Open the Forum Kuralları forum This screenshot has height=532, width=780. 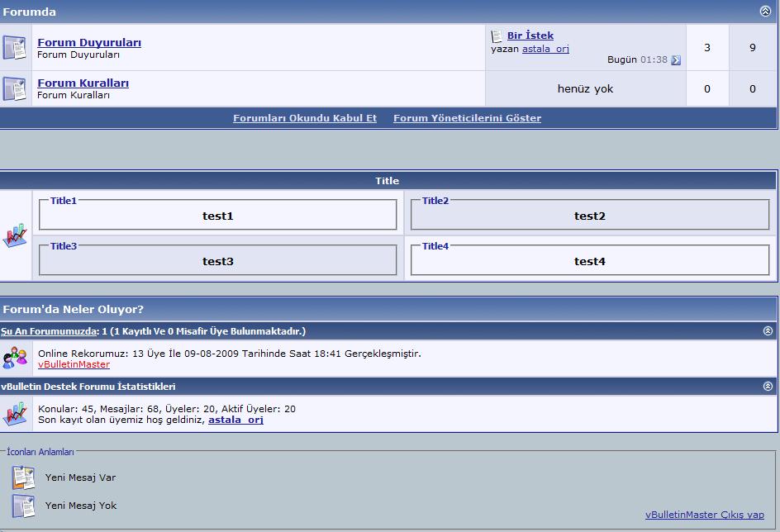pos(83,83)
